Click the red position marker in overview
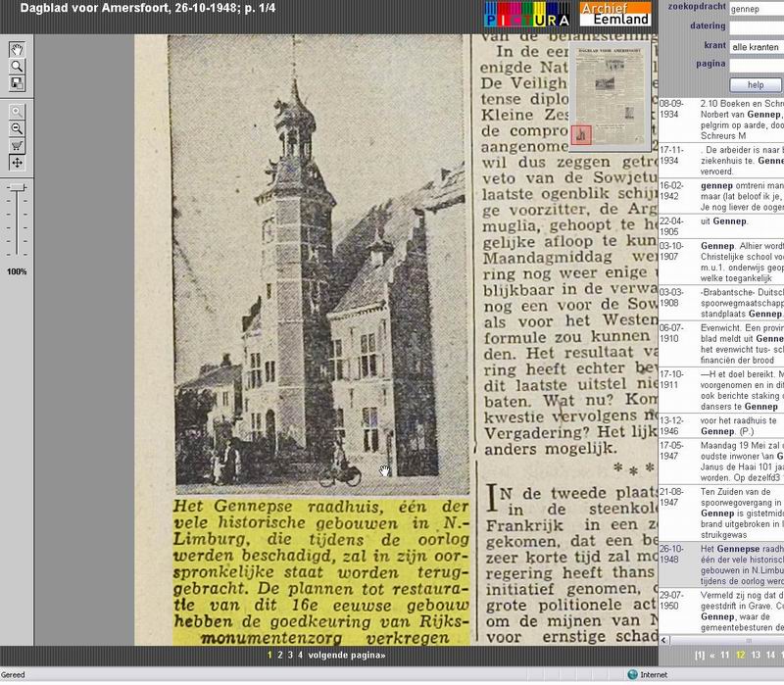This screenshot has width=784, height=685. pyautogui.click(x=581, y=135)
